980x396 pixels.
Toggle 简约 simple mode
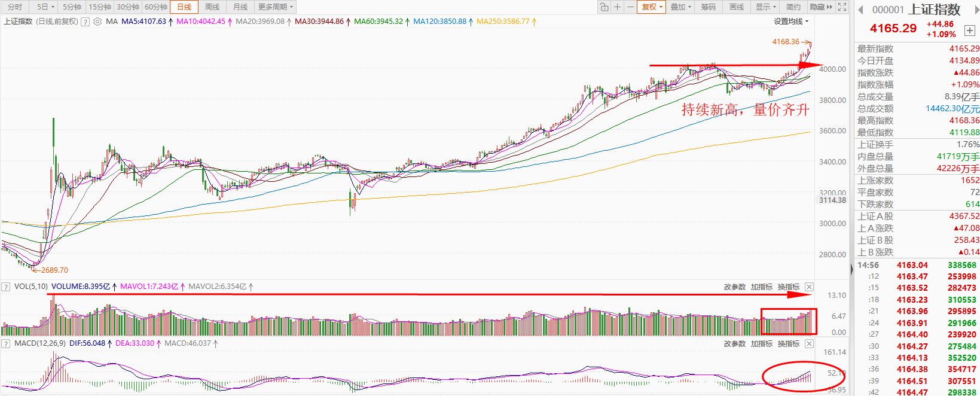pyautogui.click(x=793, y=7)
